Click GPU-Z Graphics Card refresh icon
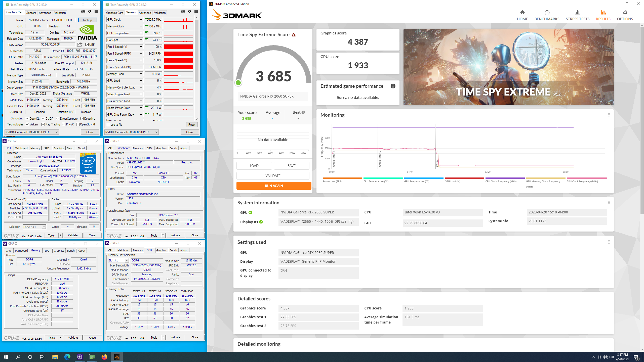This screenshot has width=644, height=362. [x=90, y=12]
